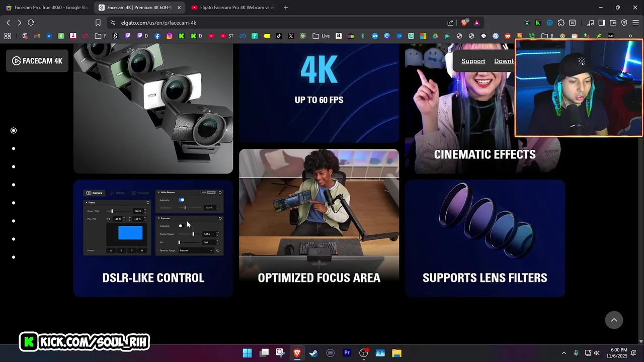Go back to the previous page

tap(8, 23)
